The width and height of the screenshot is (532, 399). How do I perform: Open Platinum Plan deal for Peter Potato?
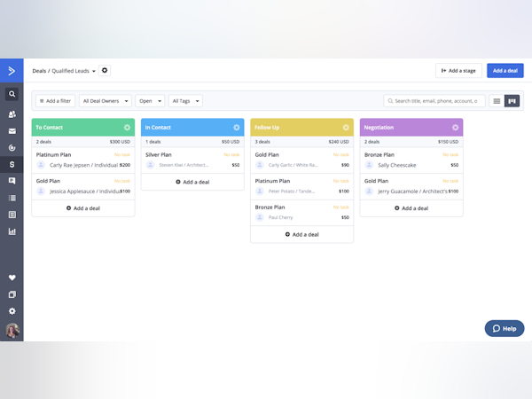pos(302,186)
